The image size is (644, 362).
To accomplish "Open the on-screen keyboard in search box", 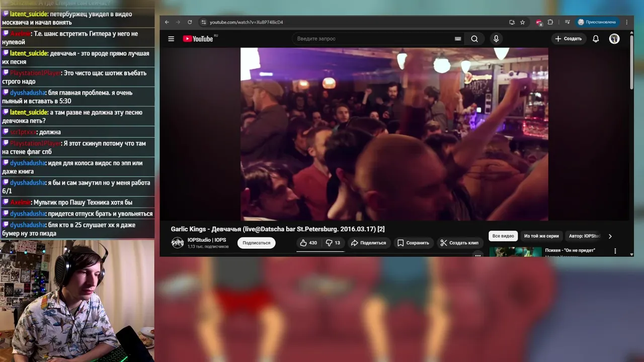I will click(458, 39).
